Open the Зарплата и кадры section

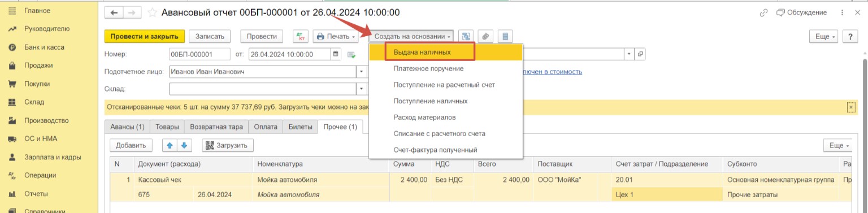pos(53,157)
